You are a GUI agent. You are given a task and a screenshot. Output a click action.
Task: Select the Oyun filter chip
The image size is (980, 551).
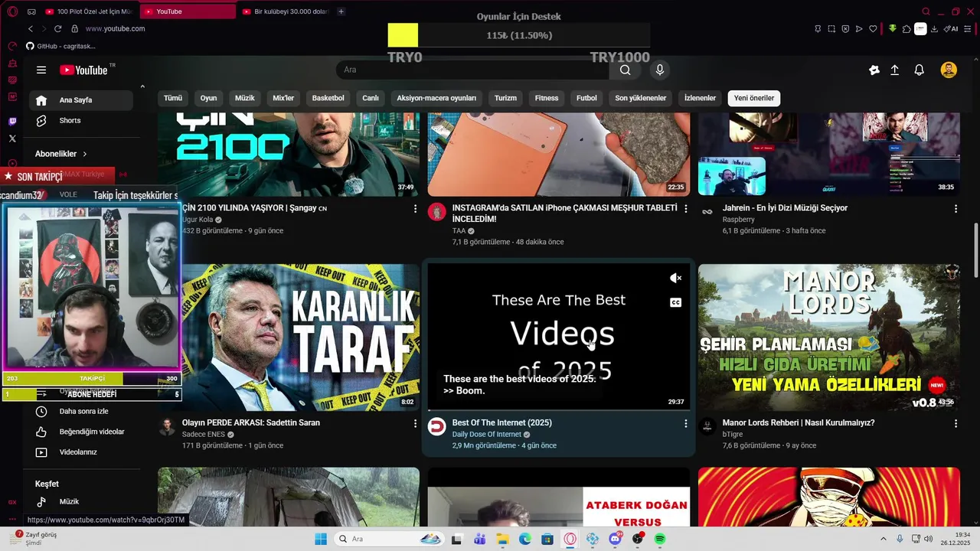point(208,98)
